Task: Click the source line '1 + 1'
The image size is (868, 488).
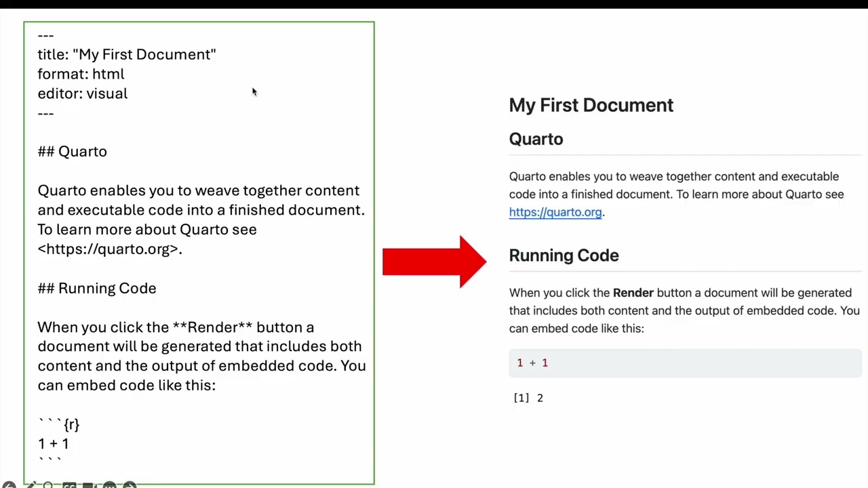Action: (x=53, y=444)
